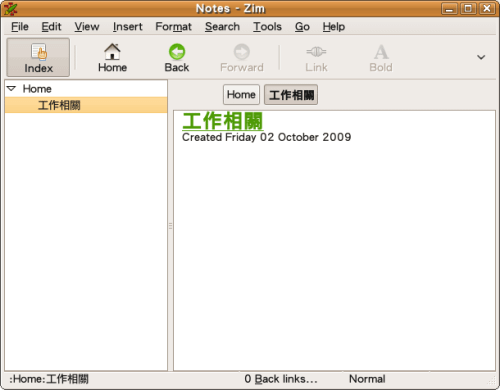
Task: Click the 'Normal' style in status bar
Action: 367,379
